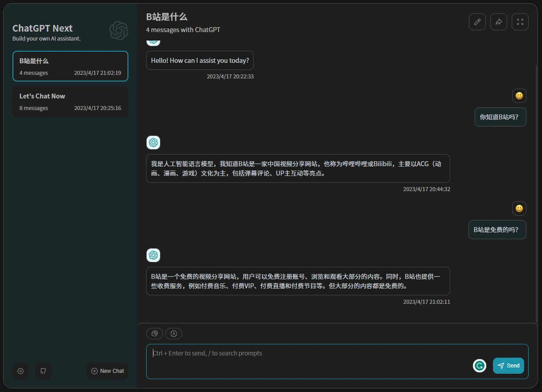The height and width of the screenshot is (392, 542).
Task: Click the 你知道B站吗？ user message bubble
Action: [x=501, y=117]
